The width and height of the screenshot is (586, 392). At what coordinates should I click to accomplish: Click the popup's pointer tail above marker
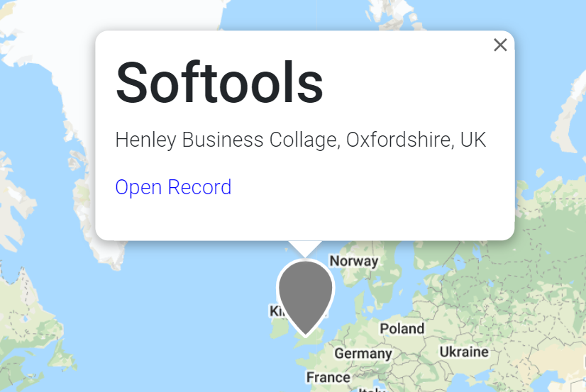(305, 249)
